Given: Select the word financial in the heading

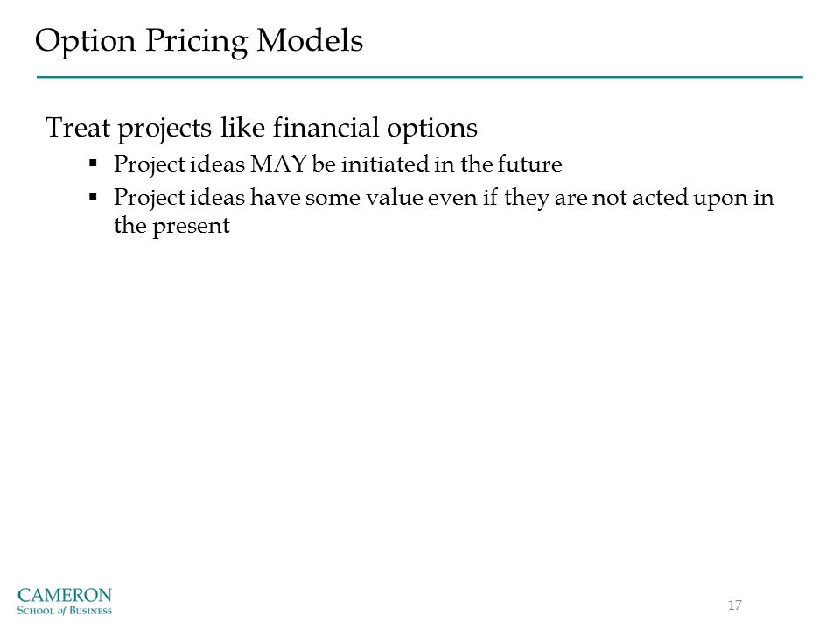Looking at the screenshot, I should 325,128.
